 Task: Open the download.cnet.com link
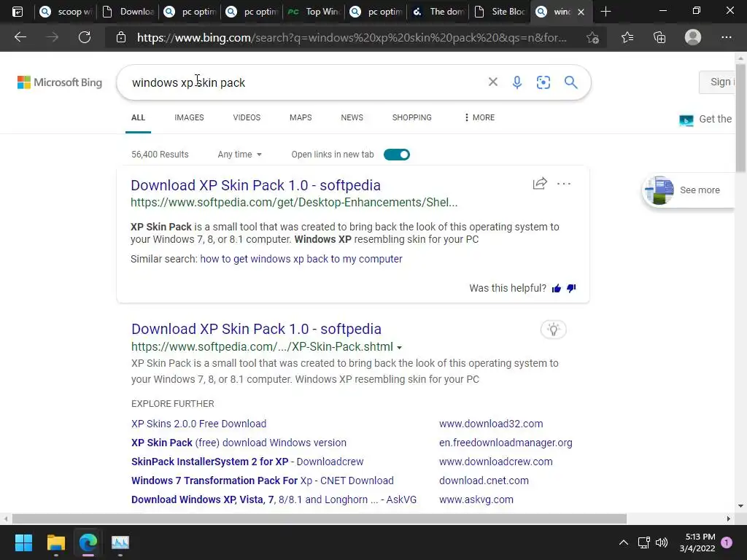click(484, 481)
